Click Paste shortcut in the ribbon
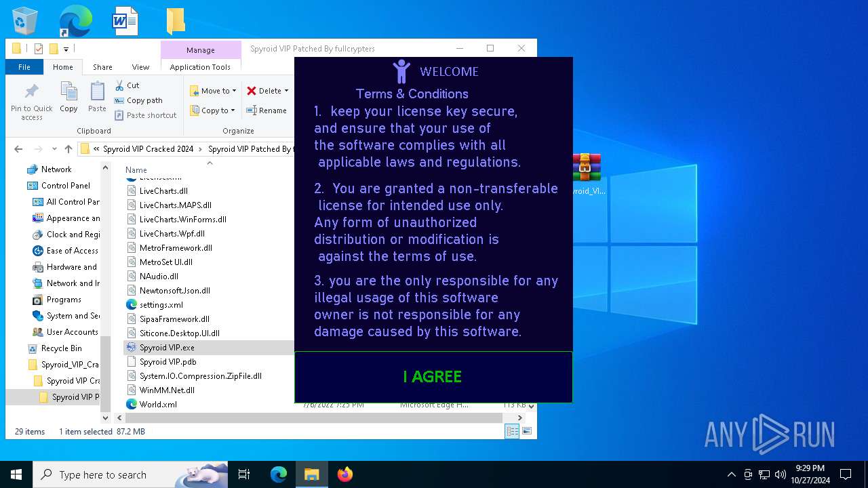The image size is (868, 488). 145,115
